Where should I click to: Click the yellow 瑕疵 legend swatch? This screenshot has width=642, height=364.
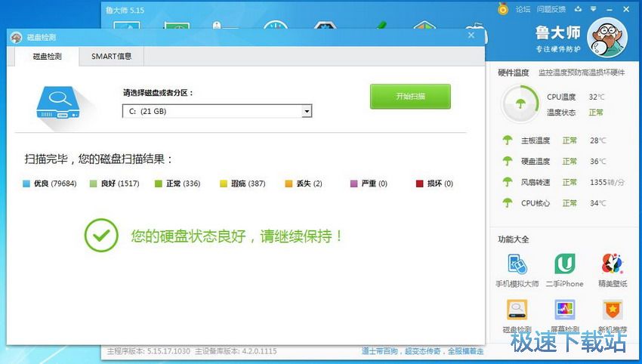coord(224,184)
